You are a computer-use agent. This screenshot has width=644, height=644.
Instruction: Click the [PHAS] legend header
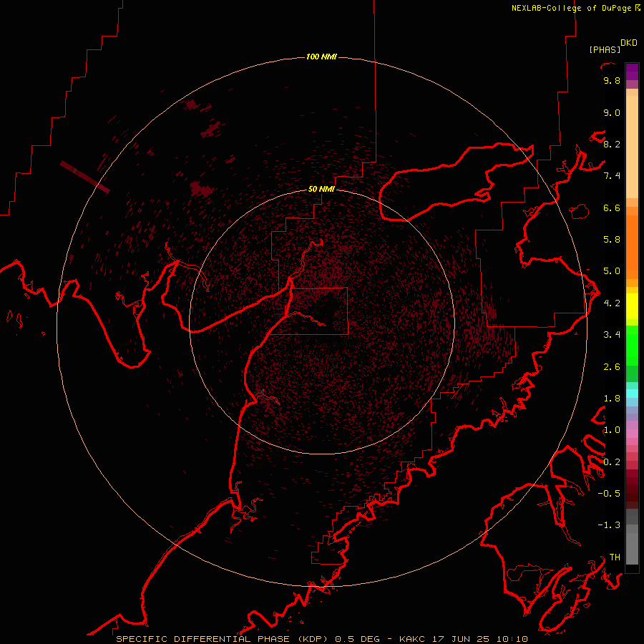tap(605, 49)
